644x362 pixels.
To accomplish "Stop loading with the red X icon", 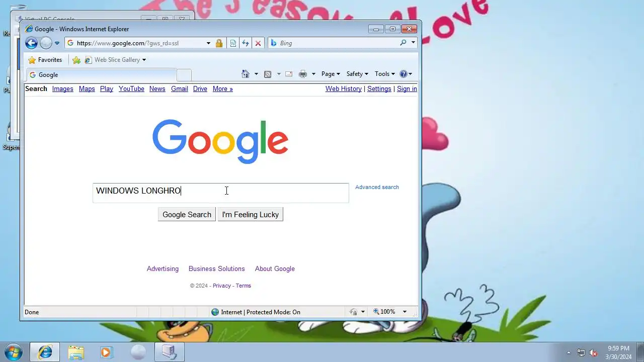I will 258,43.
